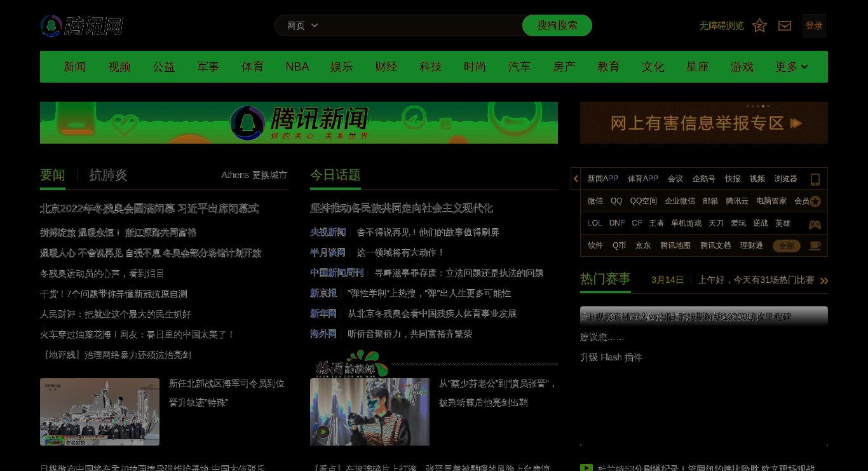The width and height of the screenshot is (868, 471).
Task: Open the navy commander news thumbnail
Action: click(x=100, y=412)
